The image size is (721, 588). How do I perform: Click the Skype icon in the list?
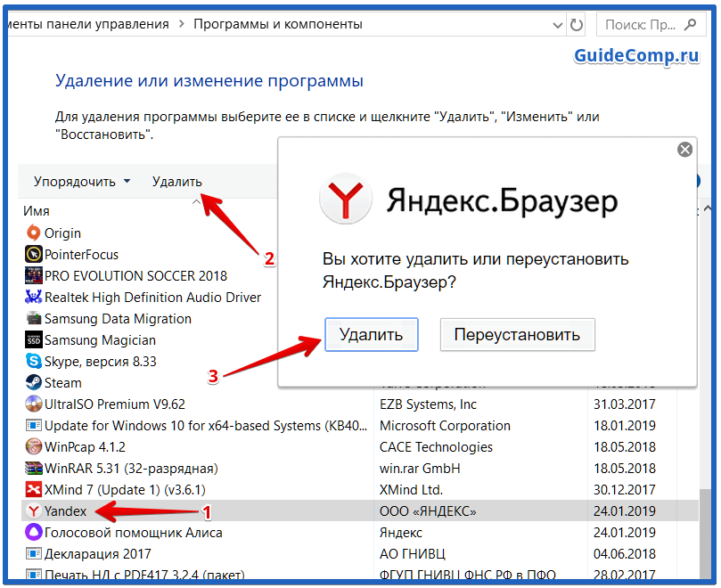tap(33, 362)
